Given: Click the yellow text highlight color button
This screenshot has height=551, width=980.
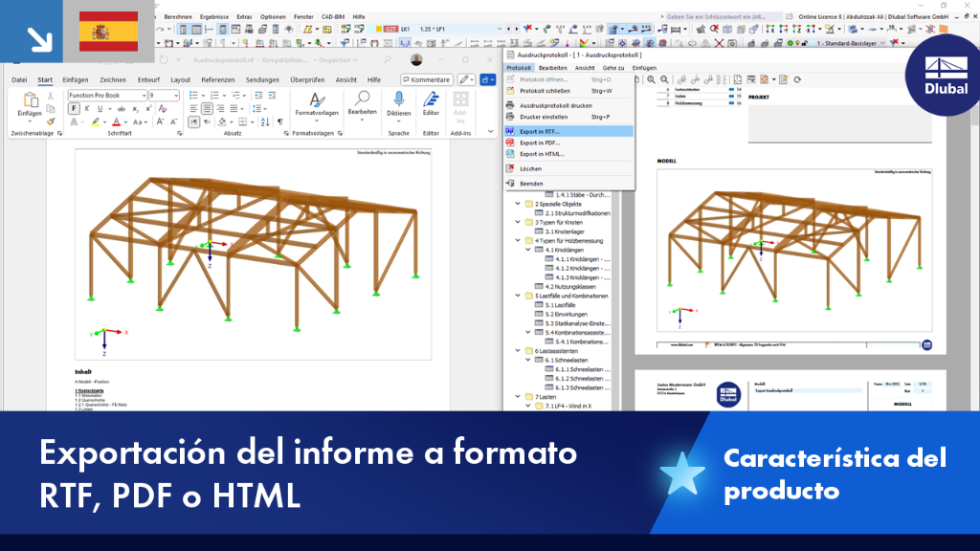Looking at the screenshot, I should coord(96,122).
